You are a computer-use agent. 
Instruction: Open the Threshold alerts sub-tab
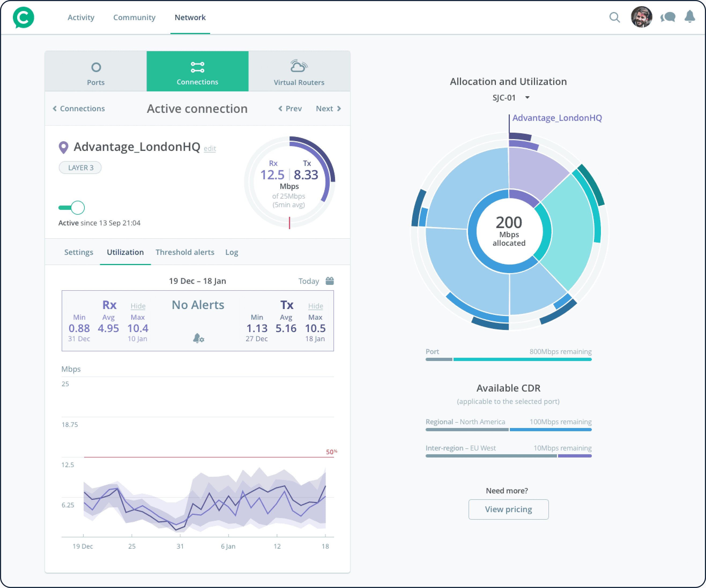[185, 252]
